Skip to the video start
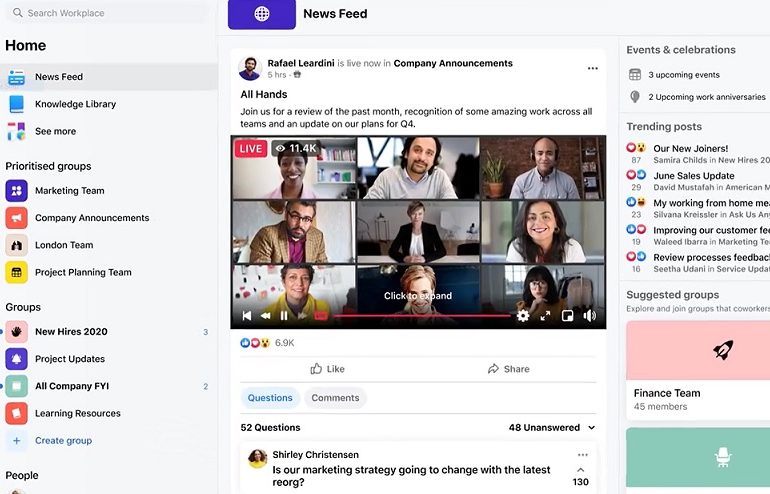 coord(247,315)
